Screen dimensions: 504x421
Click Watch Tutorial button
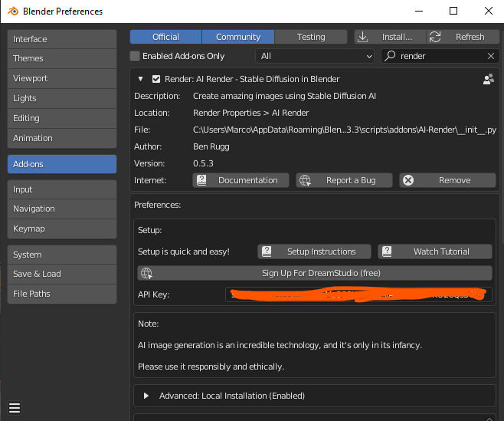click(x=435, y=252)
